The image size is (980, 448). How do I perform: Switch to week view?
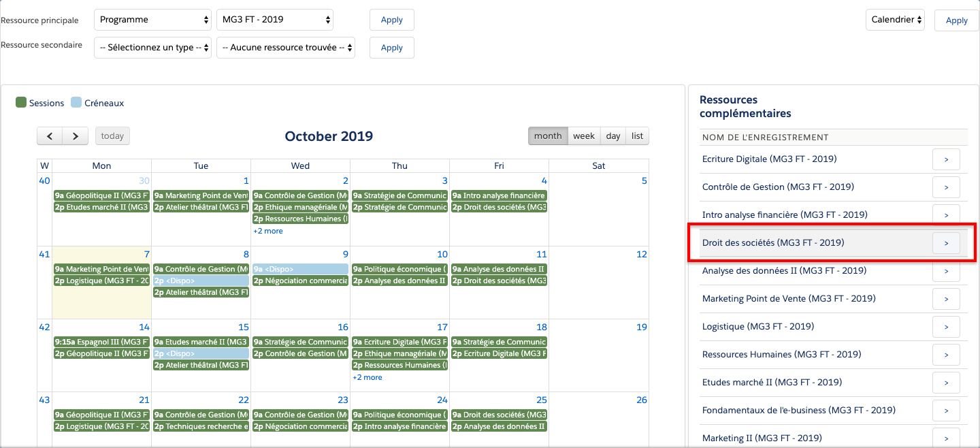pos(584,136)
